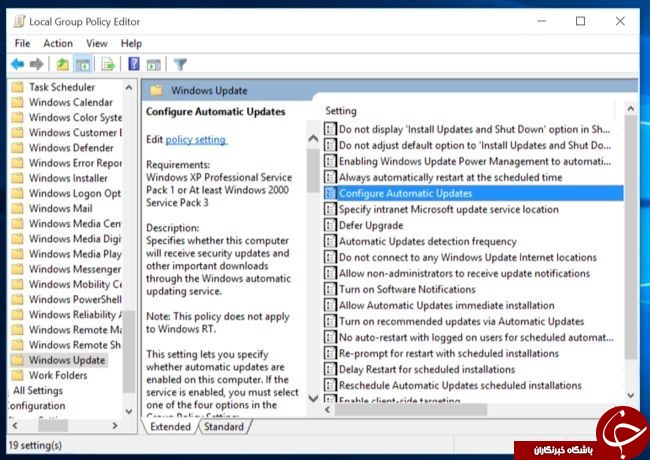
Task: Click the Setting column header
Action: 341,111
